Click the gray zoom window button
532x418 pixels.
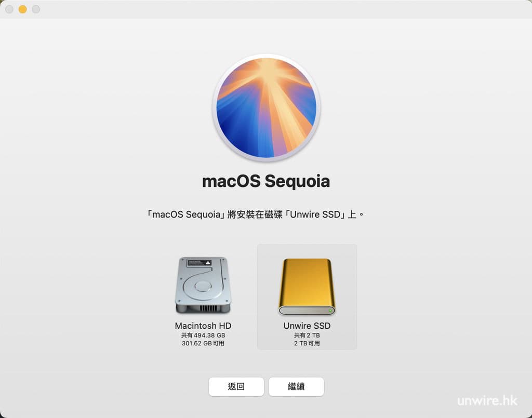tap(36, 9)
